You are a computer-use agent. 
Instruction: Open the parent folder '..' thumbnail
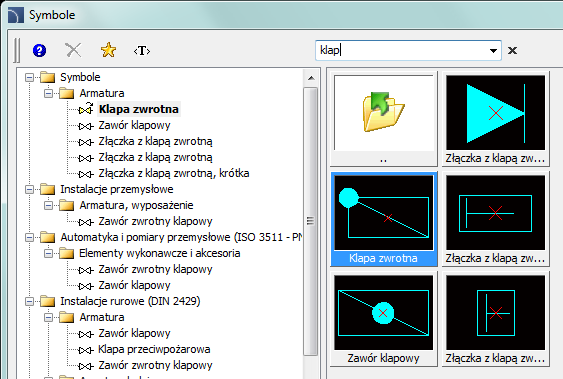point(383,119)
